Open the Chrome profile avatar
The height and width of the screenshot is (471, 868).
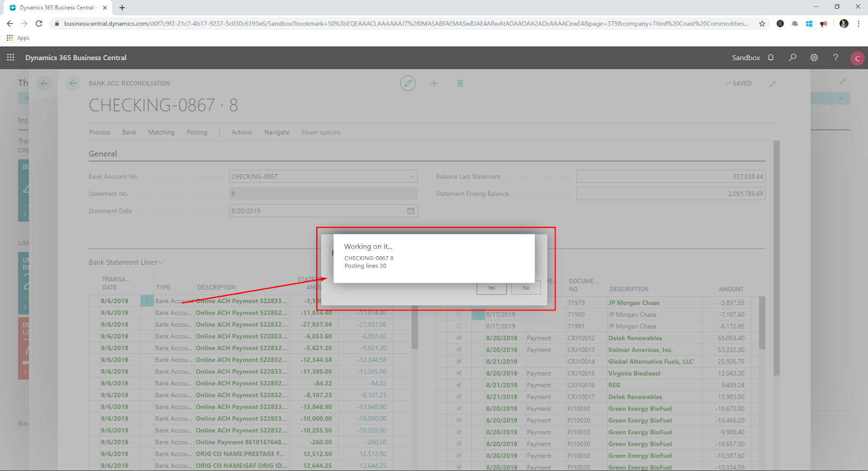click(x=844, y=23)
